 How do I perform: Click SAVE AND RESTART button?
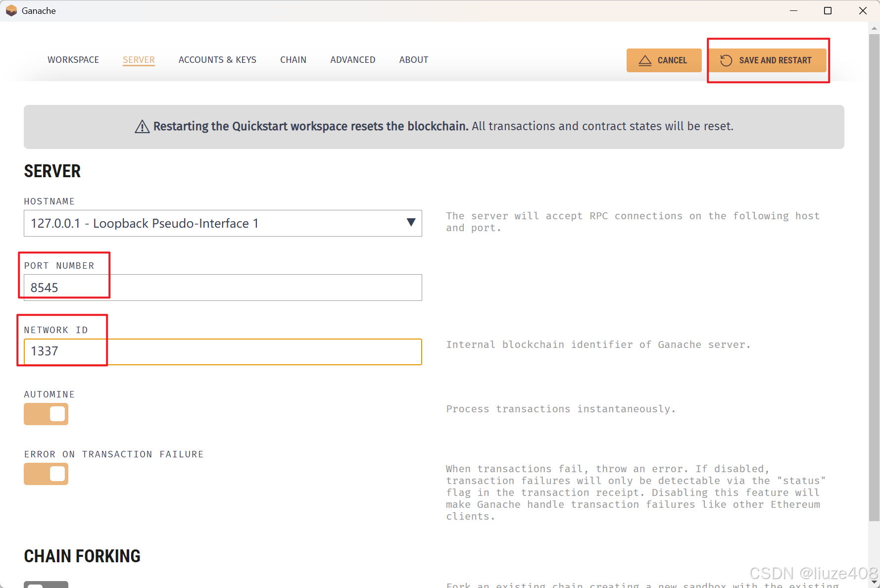[767, 60]
